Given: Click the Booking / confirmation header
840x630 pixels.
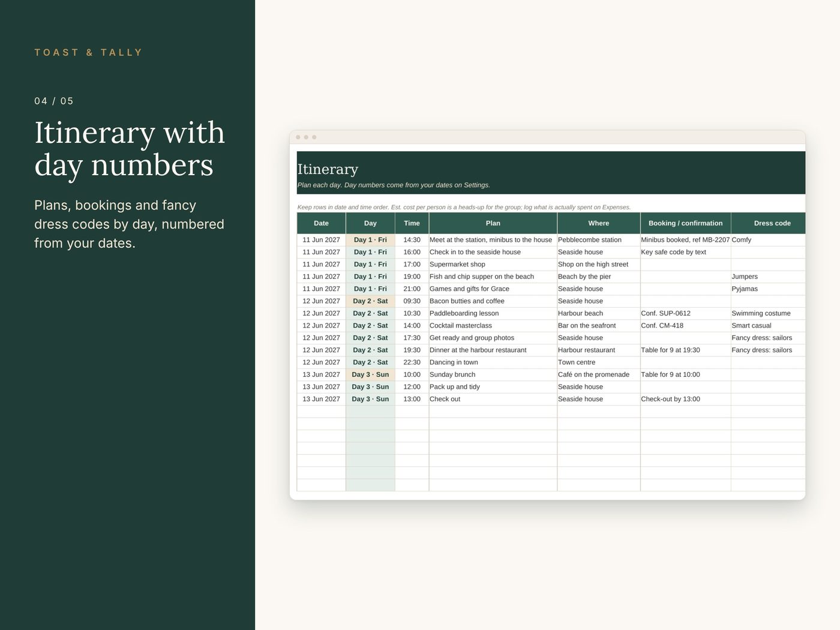Looking at the screenshot, I should tap(685, 223).
